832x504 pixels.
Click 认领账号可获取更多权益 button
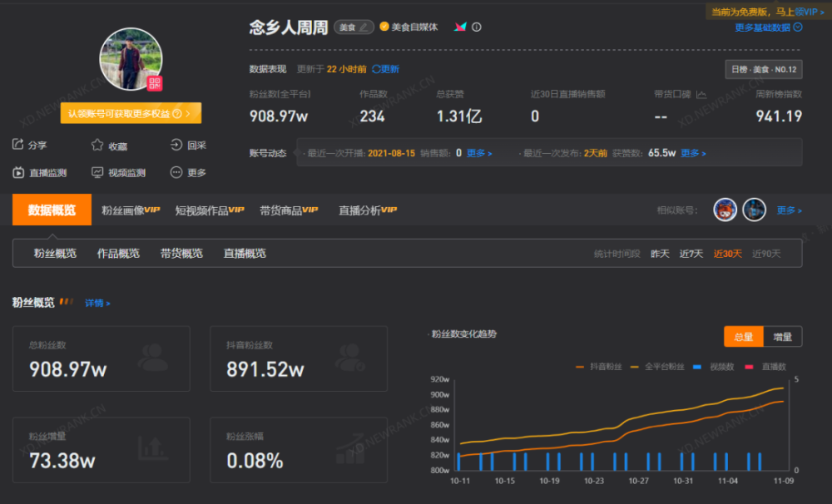click(x=131, y=114)
